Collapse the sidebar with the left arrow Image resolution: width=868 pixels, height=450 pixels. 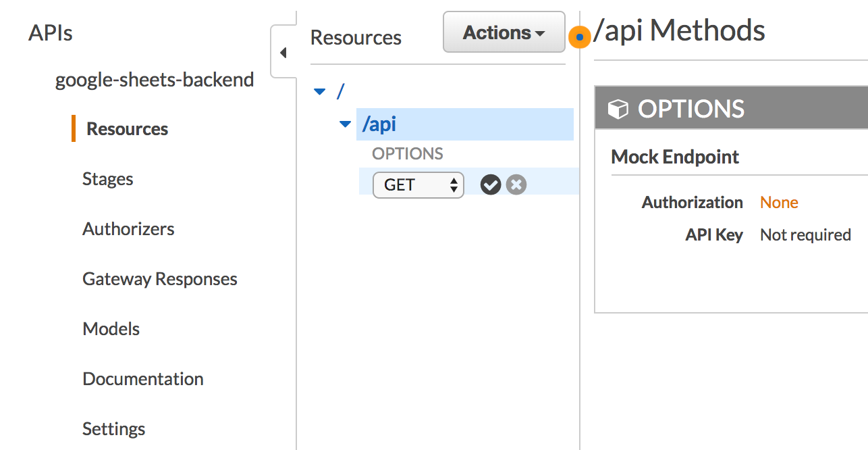(283, 53)
